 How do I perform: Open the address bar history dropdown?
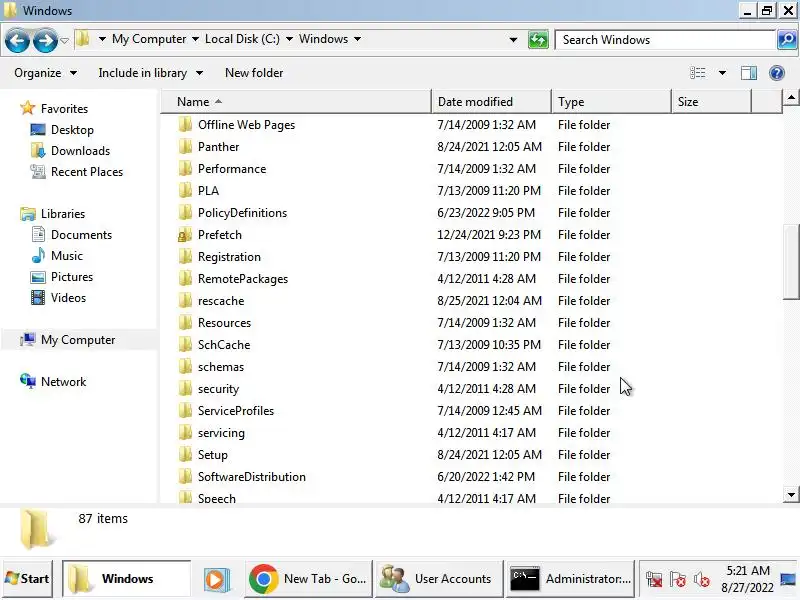(x=513, y=39)
